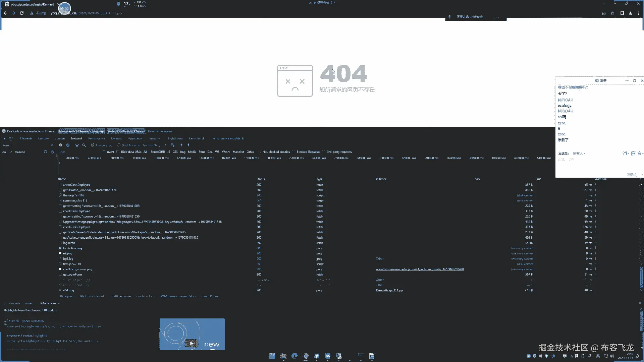
Task: Click the inspect element picker icon
Action: 4,138
